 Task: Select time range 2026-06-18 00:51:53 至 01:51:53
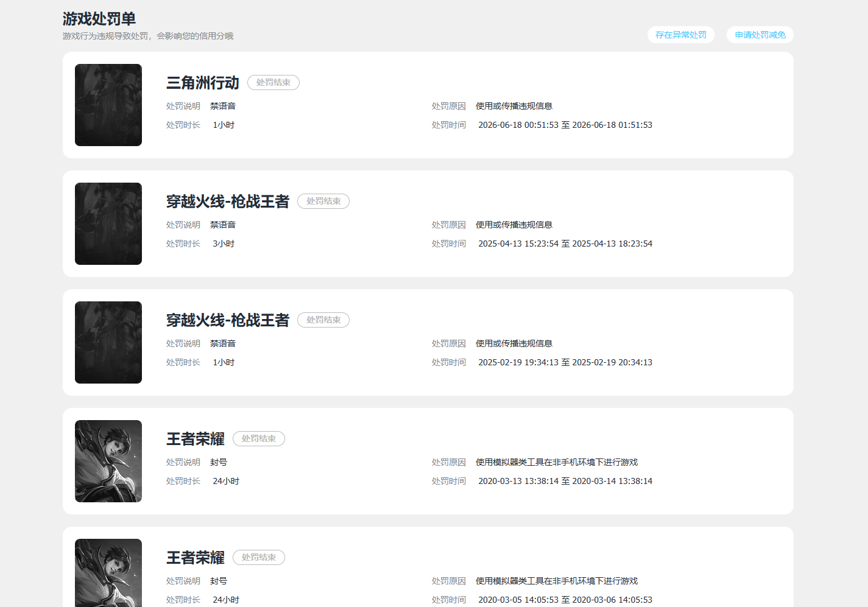[x=565, y=125]
